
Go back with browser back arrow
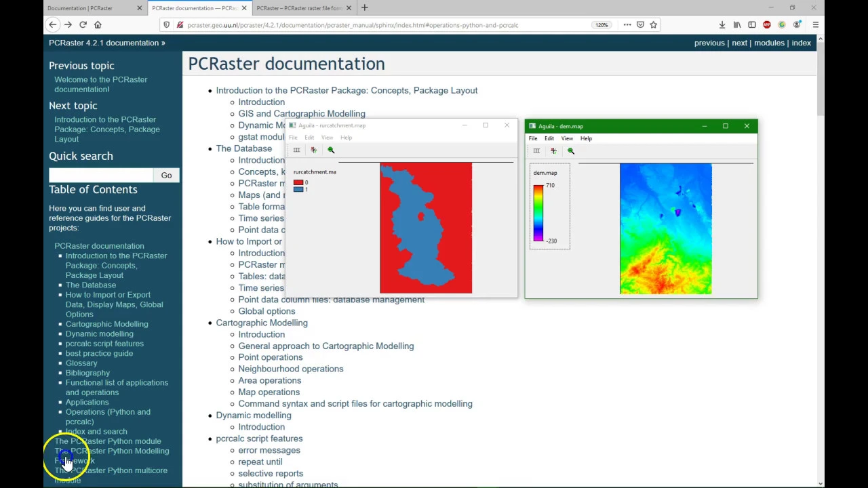click(52, 25)
